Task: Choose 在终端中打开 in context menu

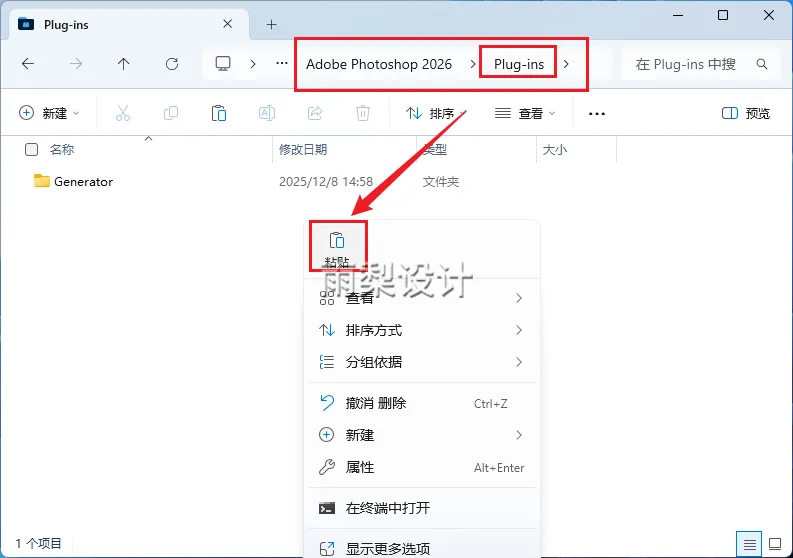Action: click(422, 508)
